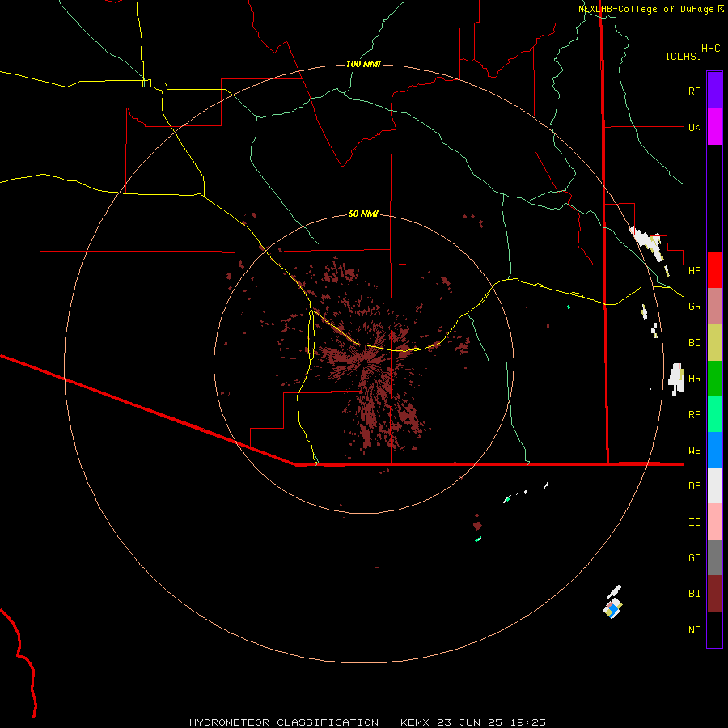Image resolution: width=728 pixels, height=728 pixels.
Task: Click the 19:25 timestamp
Action: tap(527, 722)
